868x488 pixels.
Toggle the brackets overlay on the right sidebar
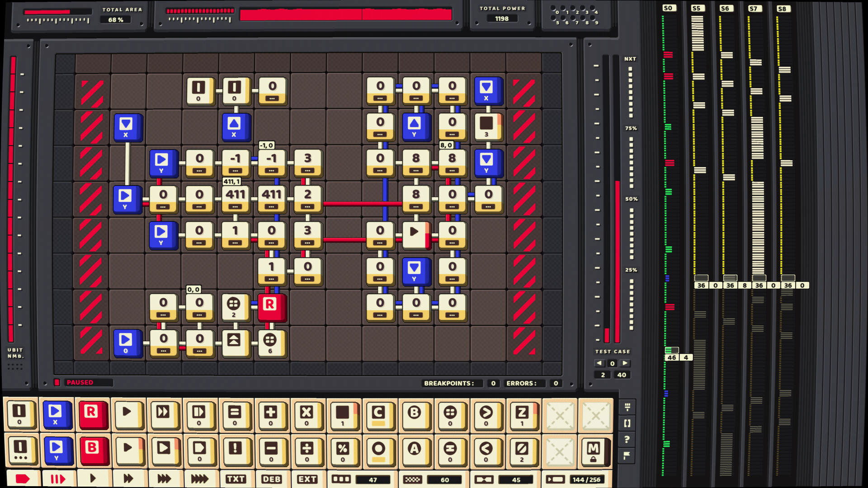pos(627,424)
